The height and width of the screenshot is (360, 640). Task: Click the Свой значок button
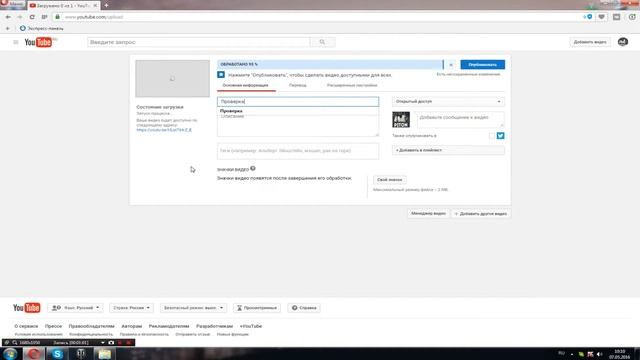click(389, 180)
